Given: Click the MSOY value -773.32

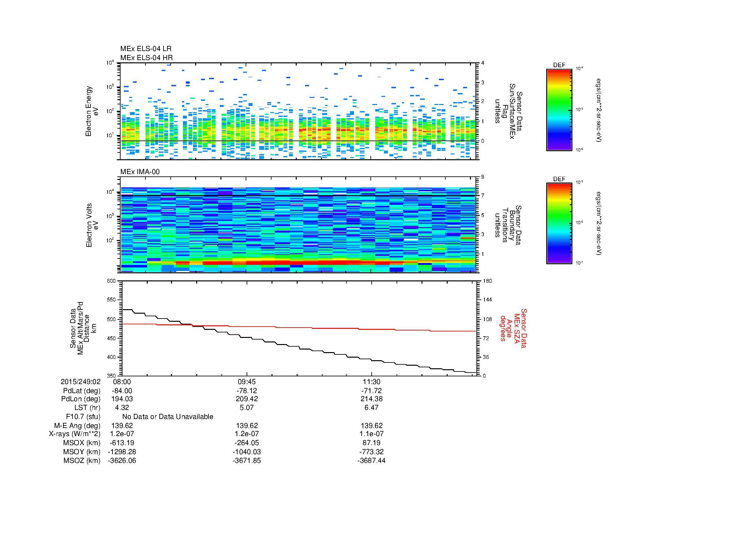Looking at the screenshot, I should [x=371, y=452].
